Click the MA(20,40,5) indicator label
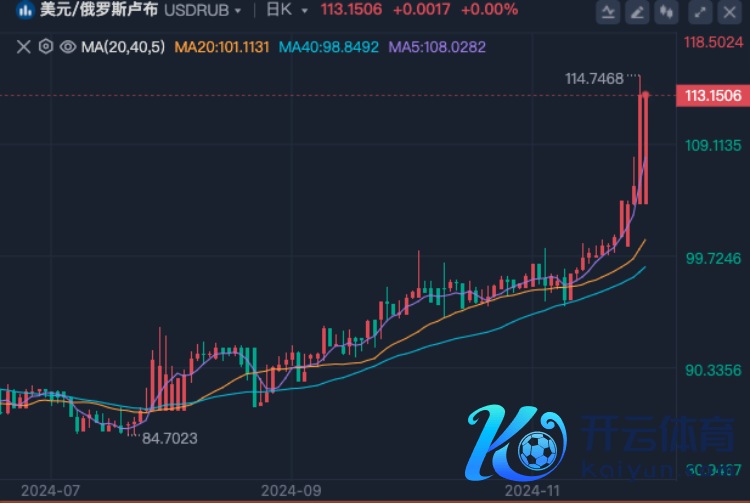 (122, 46)
